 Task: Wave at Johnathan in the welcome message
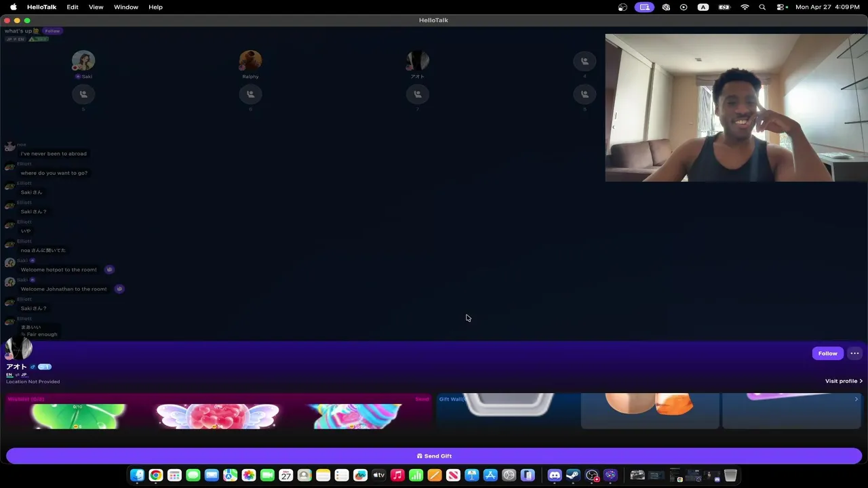(x=119, y=289)
